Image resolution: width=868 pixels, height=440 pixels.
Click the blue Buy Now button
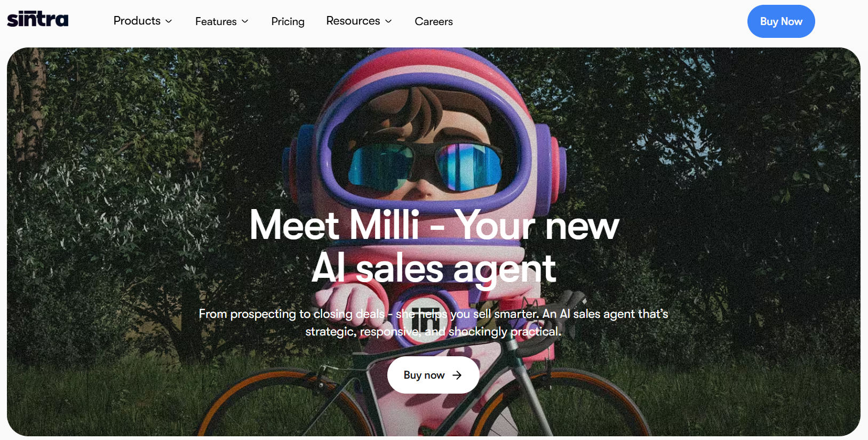pyautogui.click(x=781, y=21)
